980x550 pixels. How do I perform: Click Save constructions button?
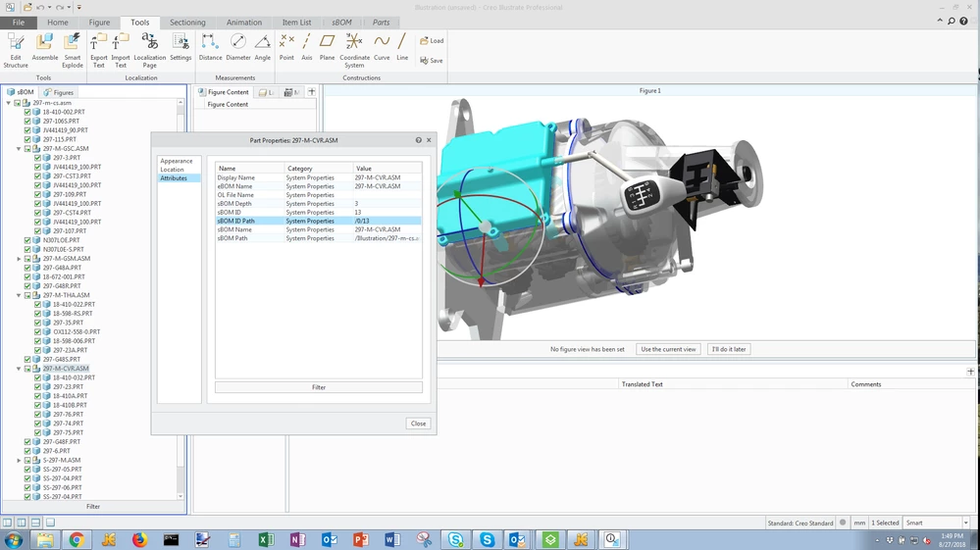[432, 61]
